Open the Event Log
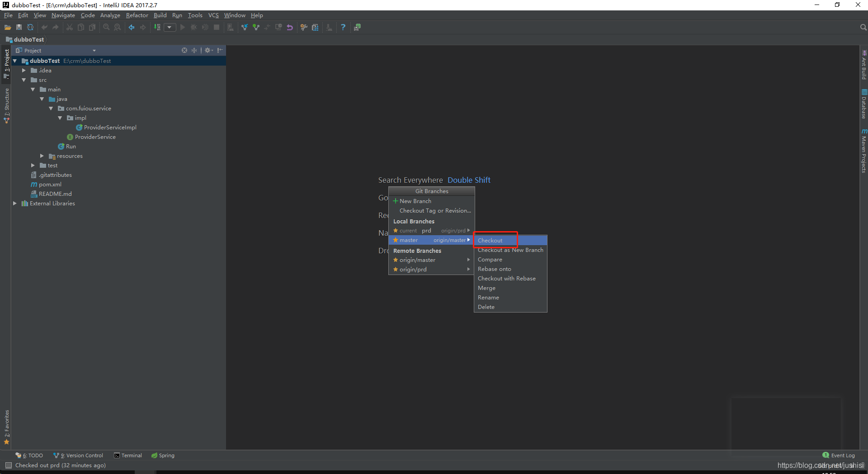Screen dimensions: 868x474 tap(839, 455)
